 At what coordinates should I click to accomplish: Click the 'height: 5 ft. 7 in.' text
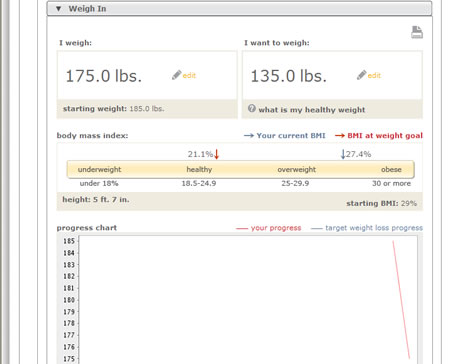(96, 200)
